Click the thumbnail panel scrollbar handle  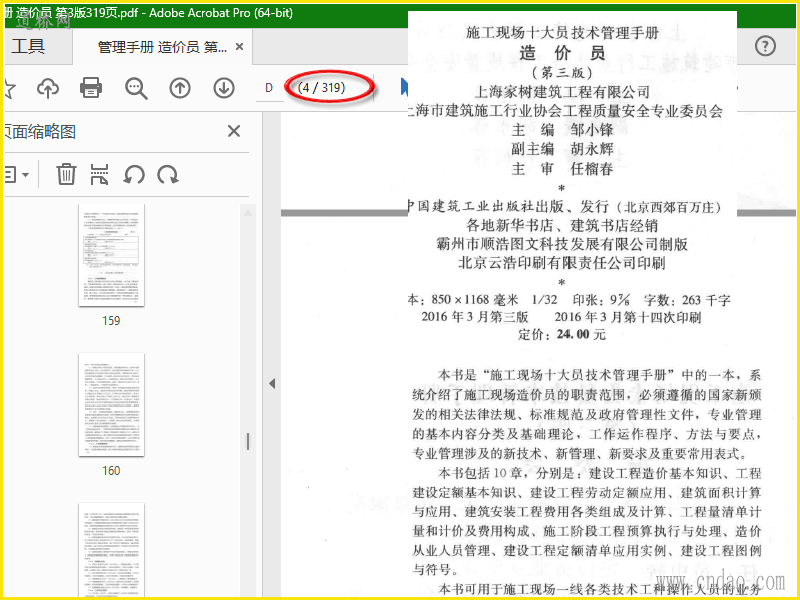248,441
